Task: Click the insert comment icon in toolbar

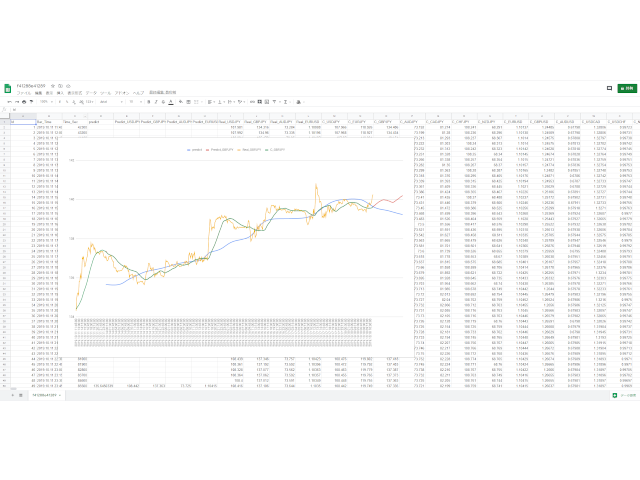Action: coord(259,102)
